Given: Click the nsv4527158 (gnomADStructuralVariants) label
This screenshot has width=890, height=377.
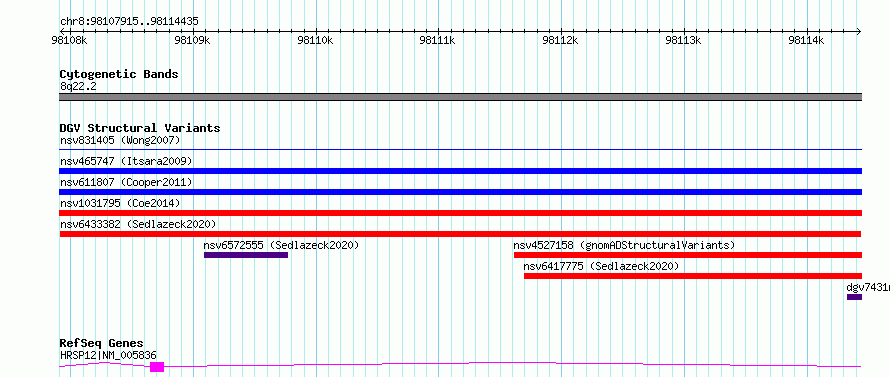Looking at the screenshot, I should click(x=624, y=245).
